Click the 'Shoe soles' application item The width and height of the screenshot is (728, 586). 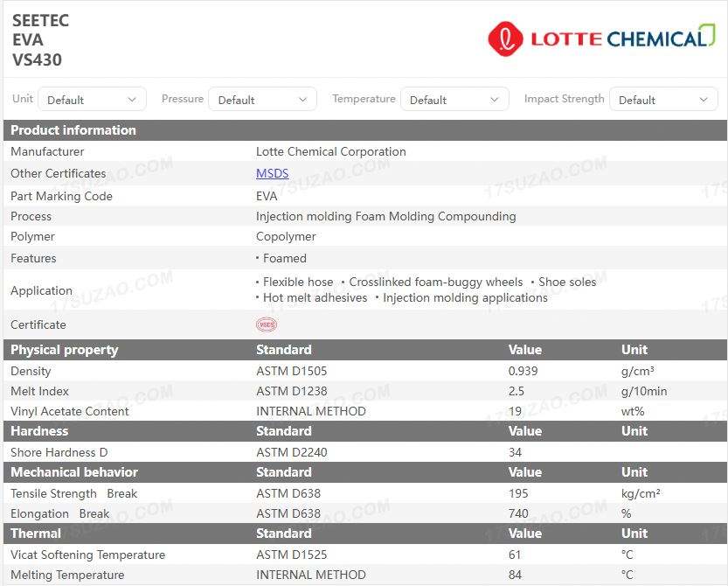coord(567,283)
